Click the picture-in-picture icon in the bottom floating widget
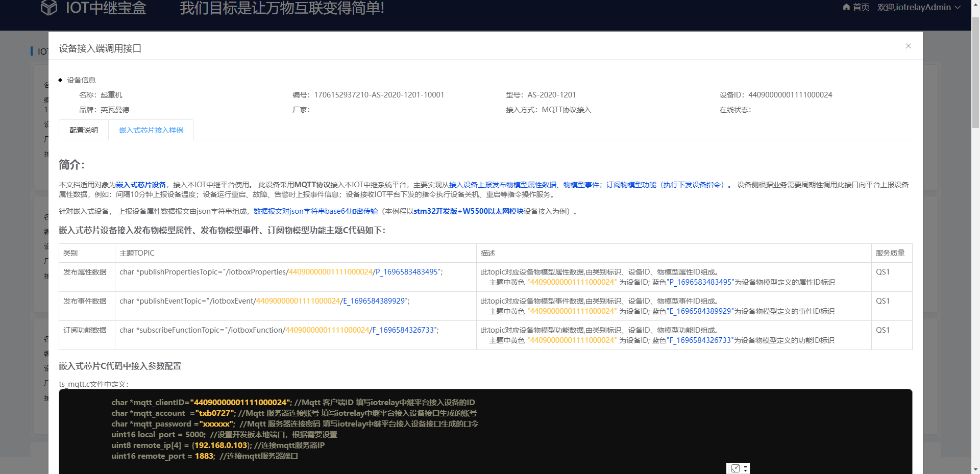The height and width of the screenshot is (474, 980). tap(735, 468)
